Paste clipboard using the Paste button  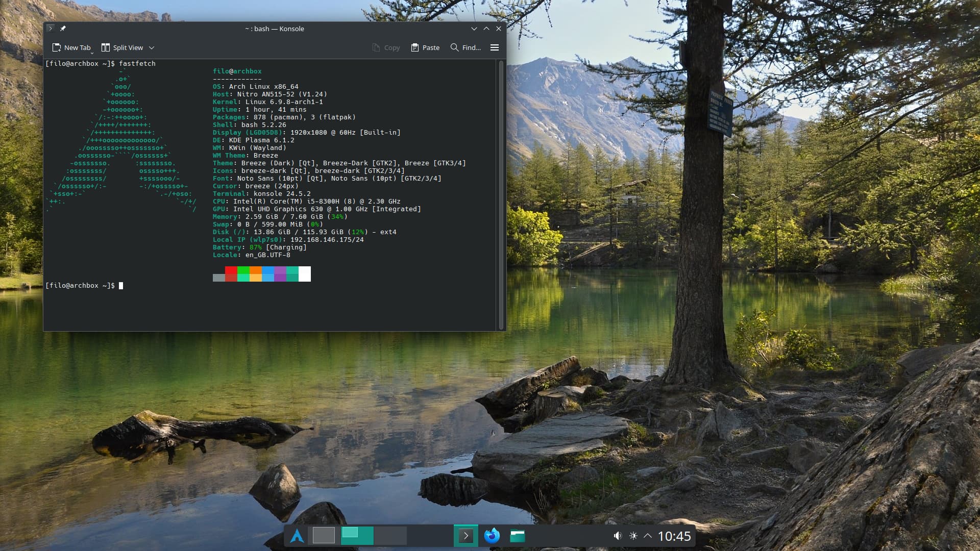425,47
